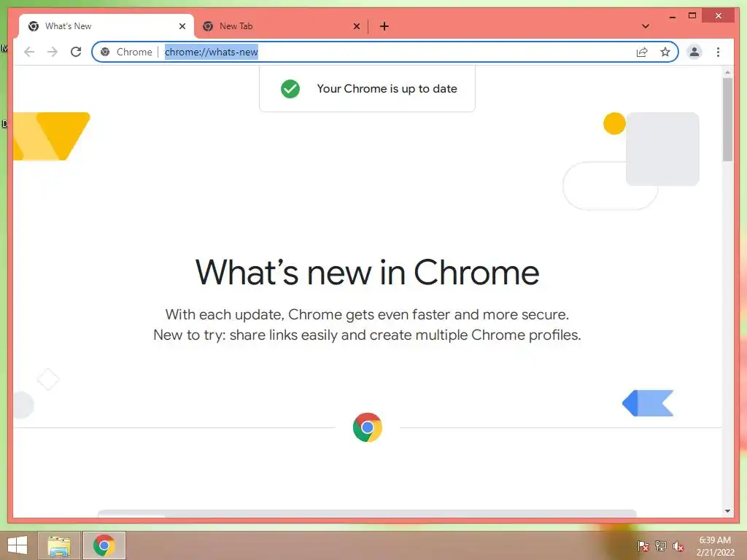Close the Chrome window
The height and width of the screenshot is (560, 747).
coord(719,16)
